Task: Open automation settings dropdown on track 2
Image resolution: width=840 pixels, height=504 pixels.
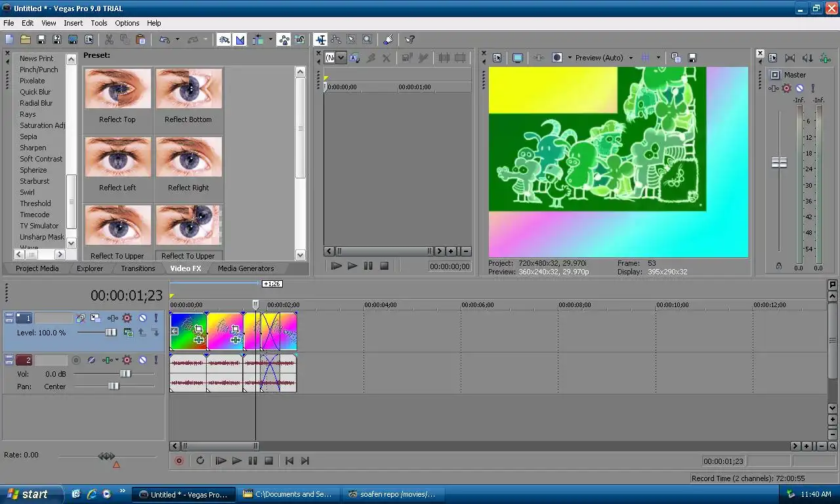Action: tap(117, 360)
